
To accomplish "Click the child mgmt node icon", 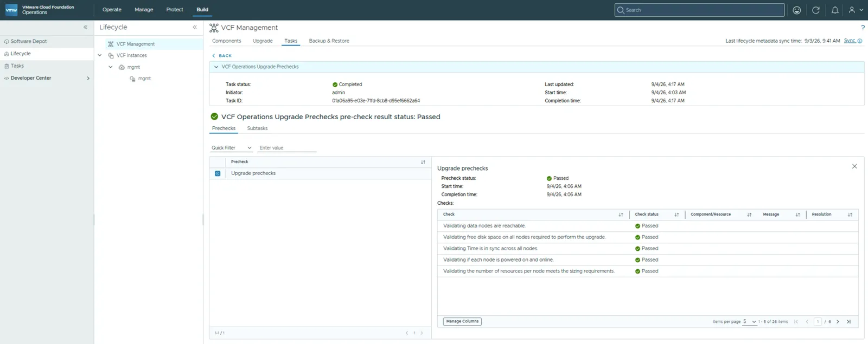I will pyautogui.click(x=132, y=79).
